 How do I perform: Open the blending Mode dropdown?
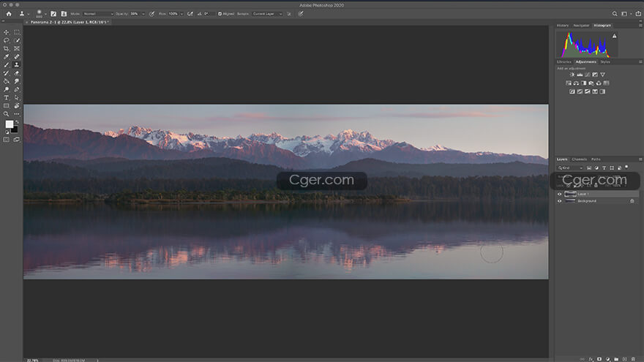point(98,14)
